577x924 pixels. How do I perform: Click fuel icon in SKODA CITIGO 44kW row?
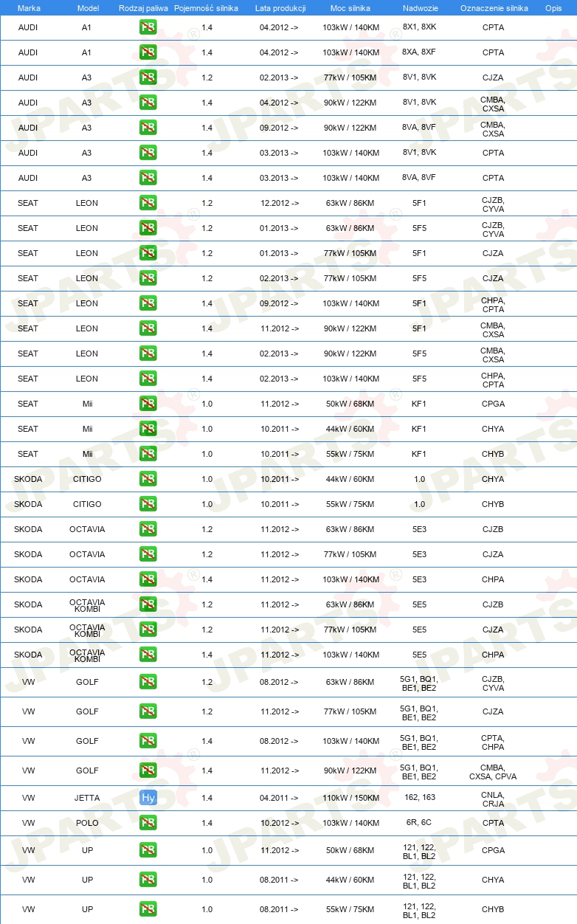148,479
